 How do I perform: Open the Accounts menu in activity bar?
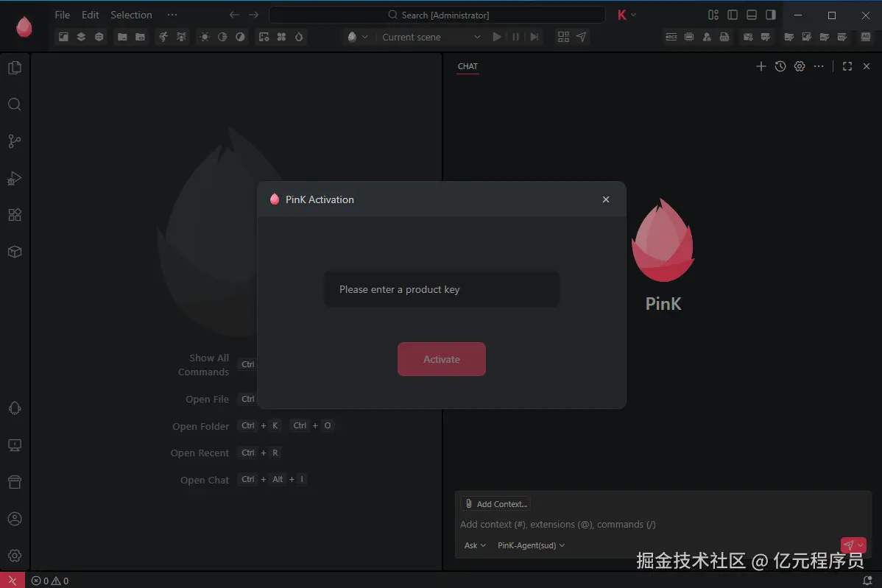coord(15,519)
